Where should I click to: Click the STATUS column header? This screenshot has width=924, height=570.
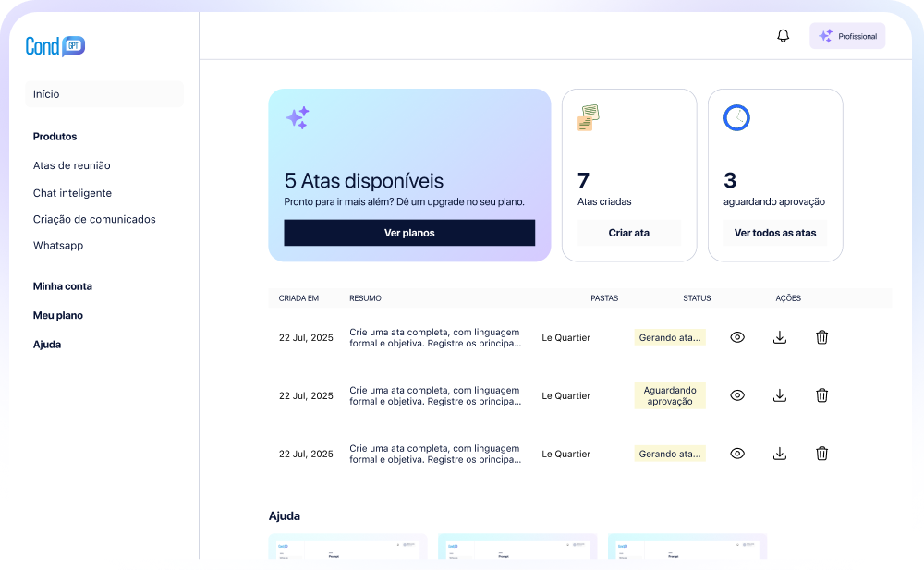[x=697, y=298]
